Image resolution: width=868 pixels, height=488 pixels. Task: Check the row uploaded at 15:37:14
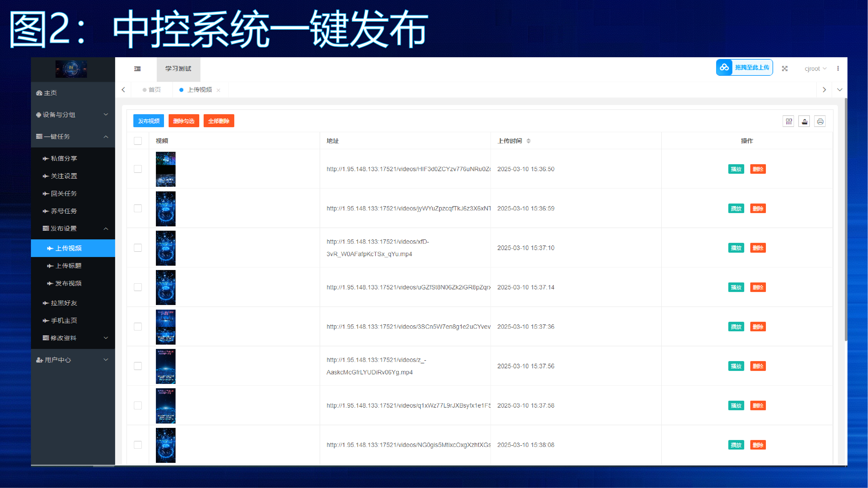pos(138,287)
